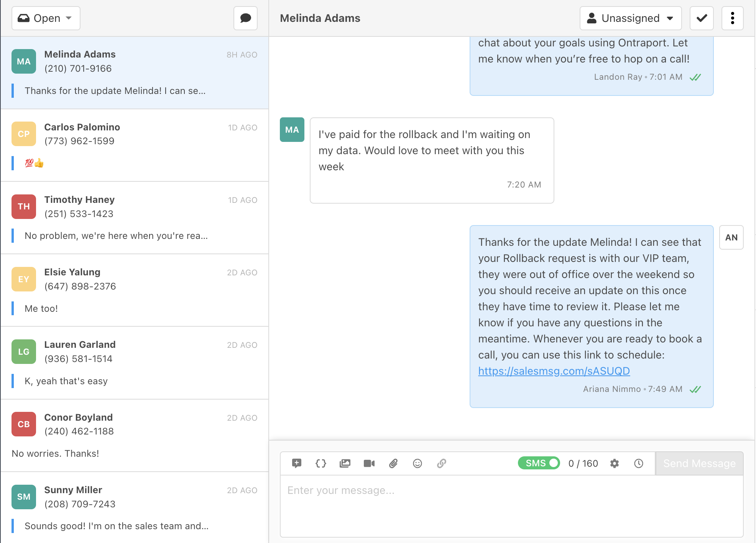Schedule message with the clock icon

coord(639,463)
